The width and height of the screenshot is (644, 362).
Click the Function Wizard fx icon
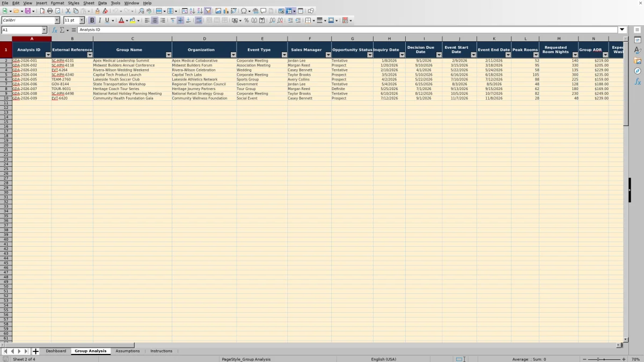pyautogui.click(x=55, y=30)
